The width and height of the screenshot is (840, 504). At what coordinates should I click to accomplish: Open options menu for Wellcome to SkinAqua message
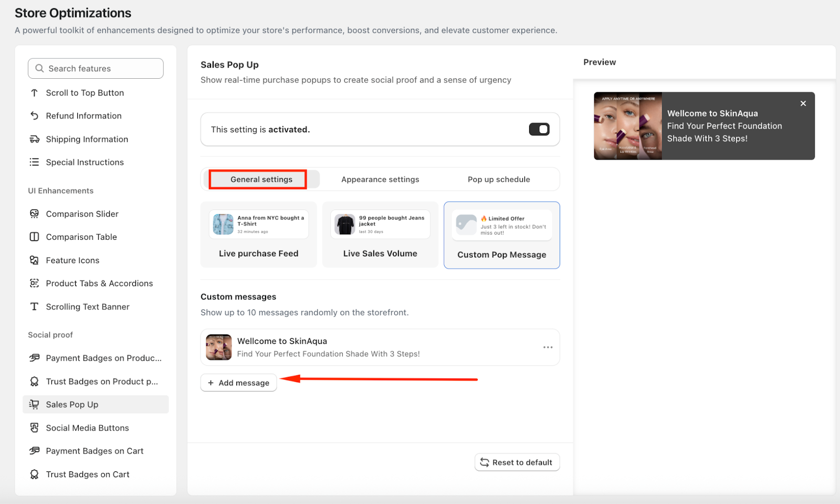click(x=548, y=347)
